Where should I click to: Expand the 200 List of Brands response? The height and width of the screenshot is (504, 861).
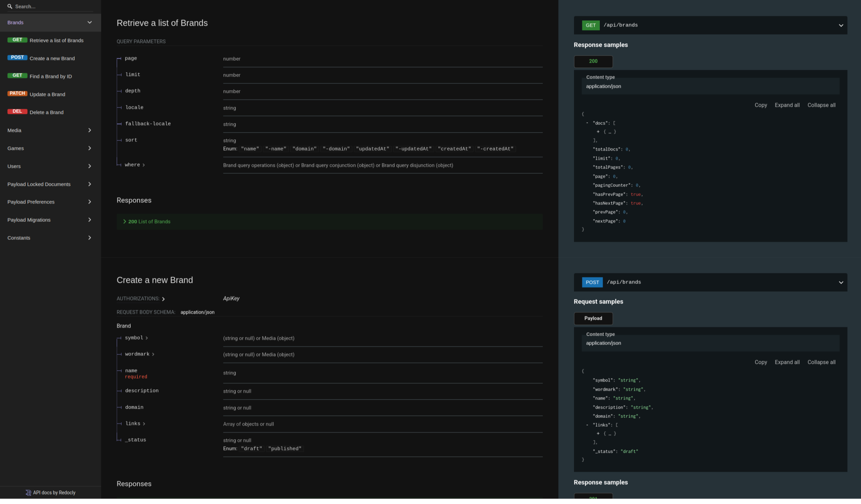tap(149, 221)
